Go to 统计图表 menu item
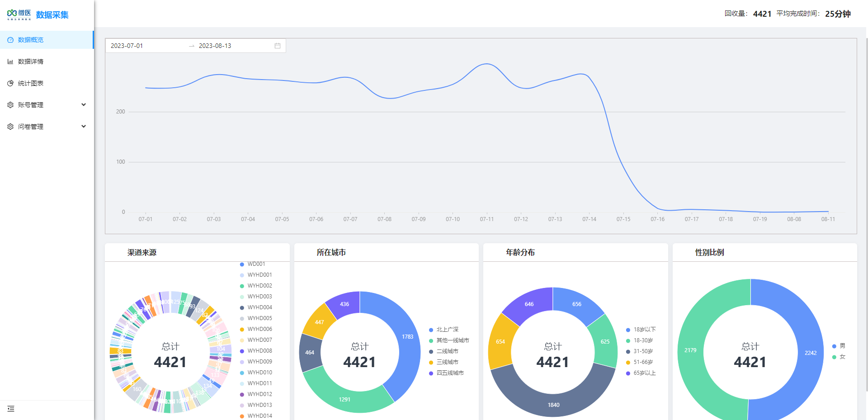Screen dimensions: 868x420 [x=47, y=83]
